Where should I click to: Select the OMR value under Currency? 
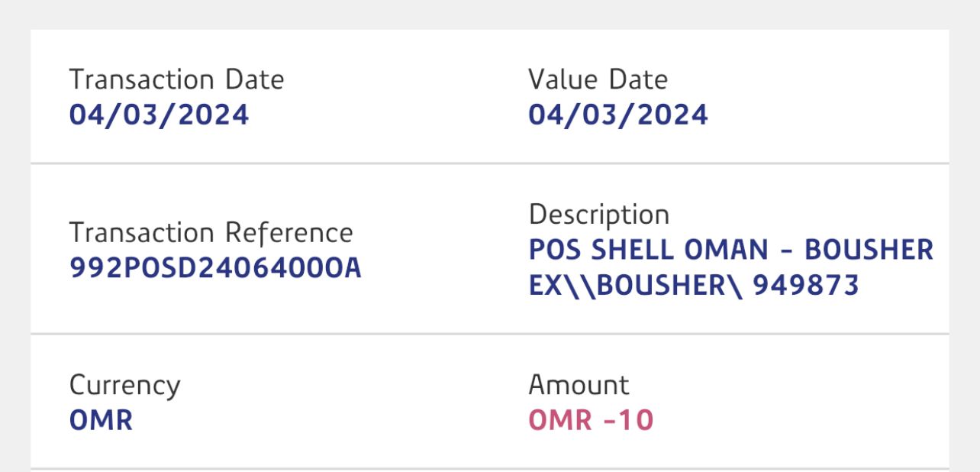click(x=101, y=421)
